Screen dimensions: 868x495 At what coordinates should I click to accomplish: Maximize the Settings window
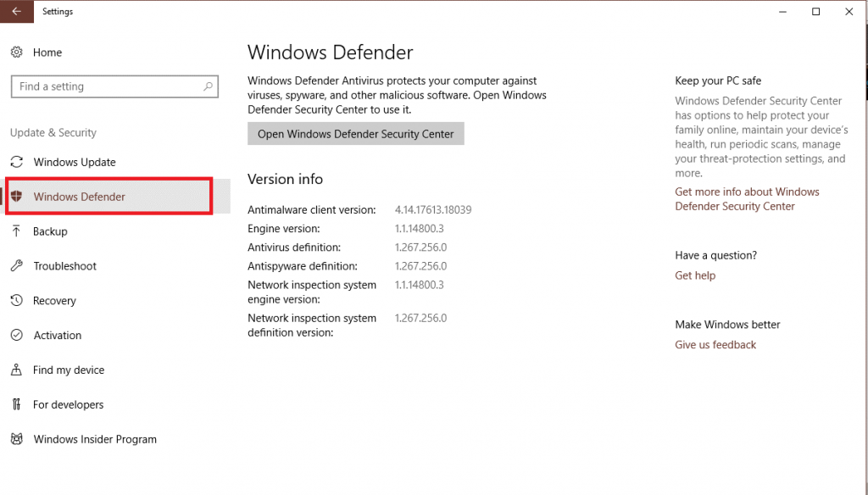point(816,11)
